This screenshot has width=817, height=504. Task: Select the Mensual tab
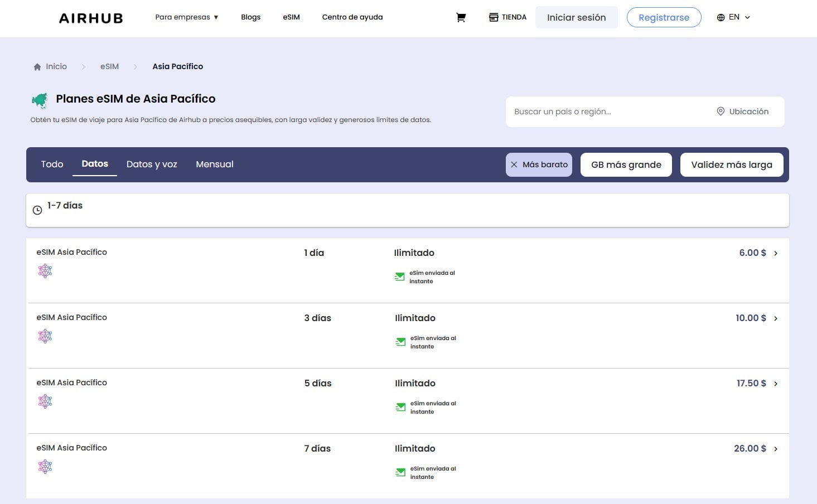pyautogui.click(x=215, y=164)
